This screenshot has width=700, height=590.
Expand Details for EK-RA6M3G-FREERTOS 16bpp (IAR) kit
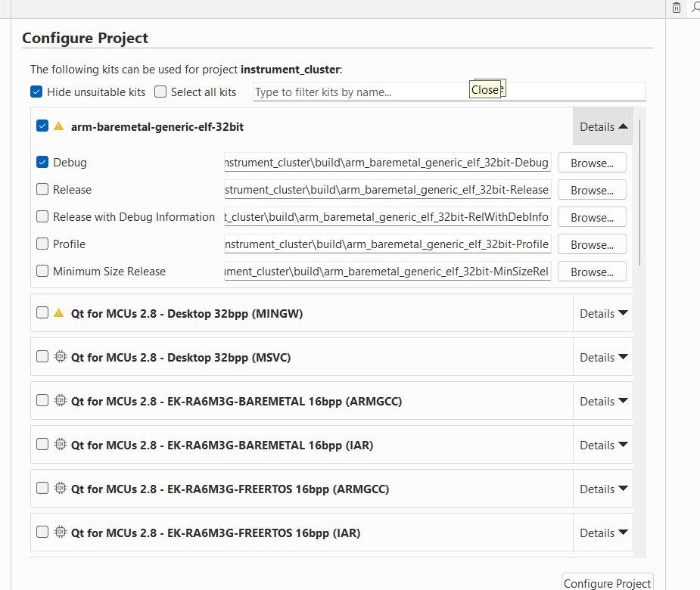point(603,533)
